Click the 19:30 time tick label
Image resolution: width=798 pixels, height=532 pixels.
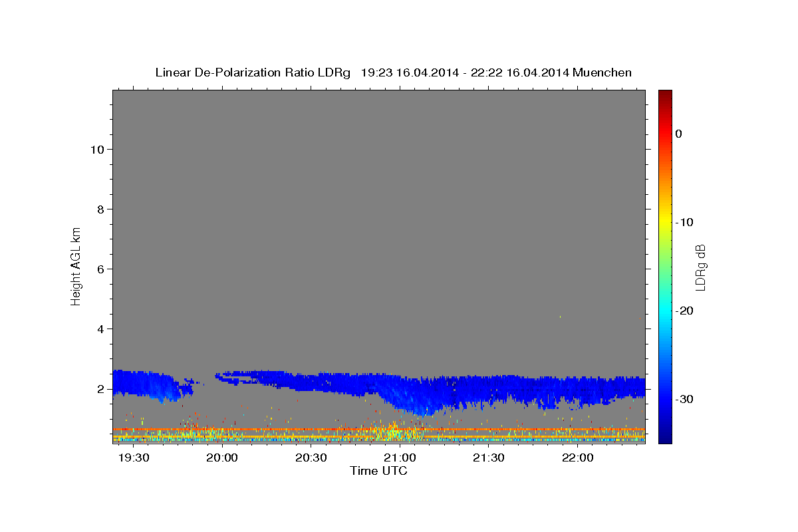tap(134, 458)
